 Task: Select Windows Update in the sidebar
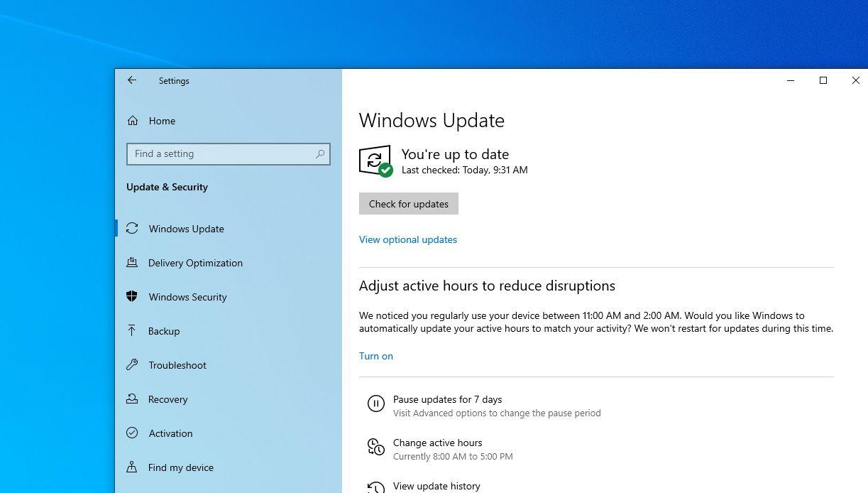(x=186, y=229)
